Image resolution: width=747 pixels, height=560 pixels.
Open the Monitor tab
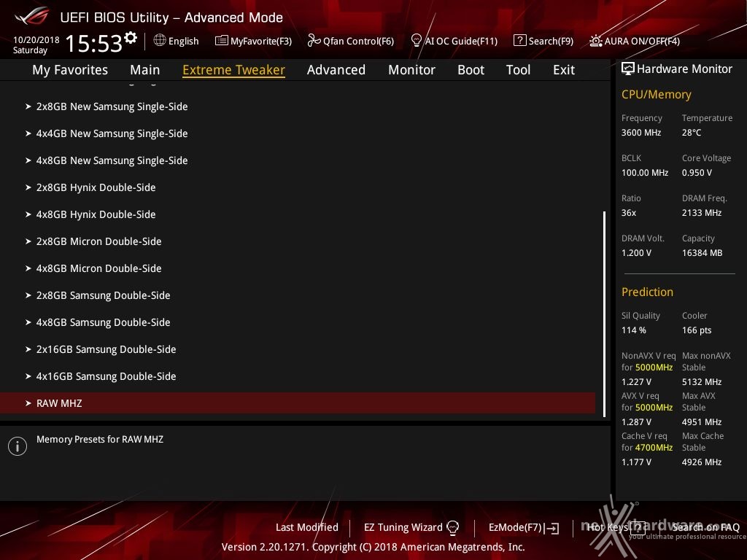pyautogui.click(x=411, y=70)
